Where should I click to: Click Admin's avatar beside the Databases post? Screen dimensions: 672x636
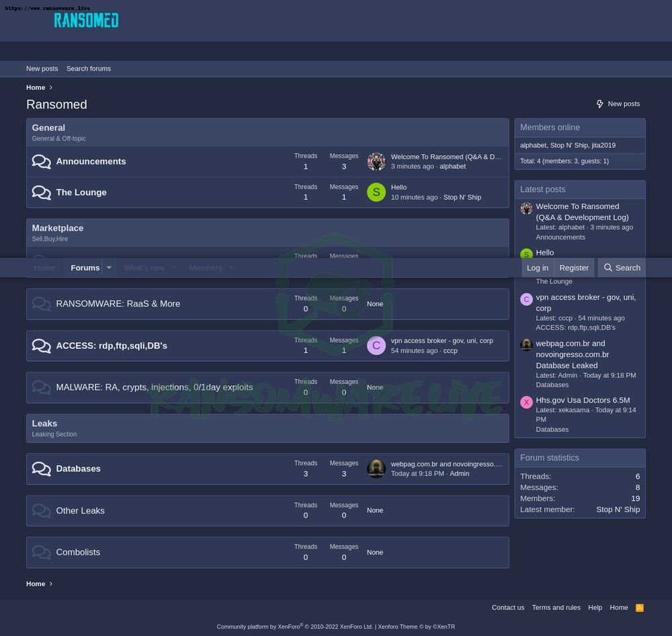[x=376, y=469]
